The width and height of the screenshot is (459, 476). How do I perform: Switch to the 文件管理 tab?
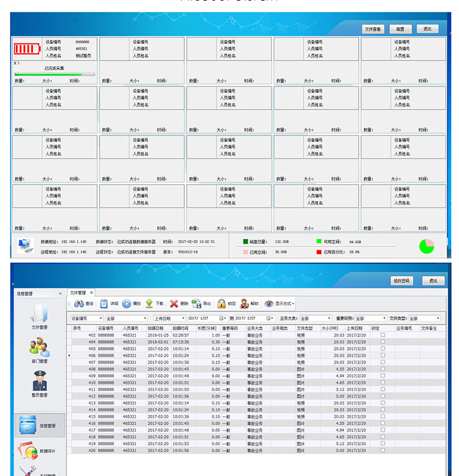pos(78,292)
